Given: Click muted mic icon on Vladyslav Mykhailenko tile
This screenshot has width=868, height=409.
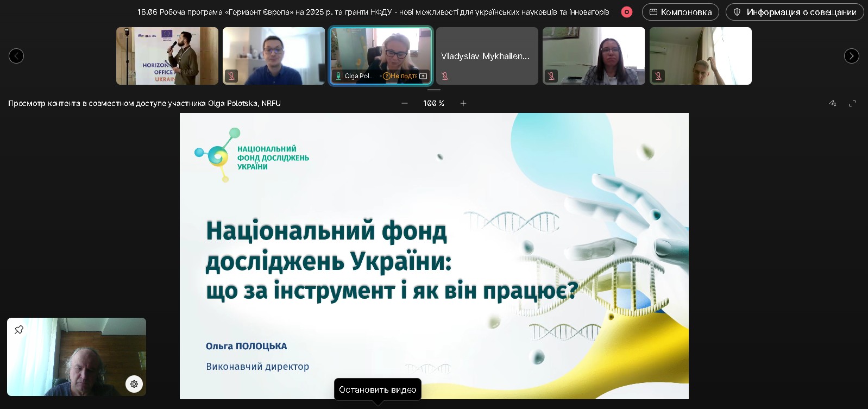Looking at the screenshot, I should click(x=445, y=76).
